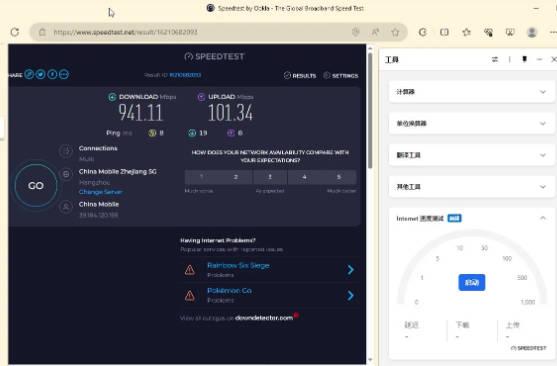This screenshot has height=366, width=557.
Task: Start sidebar speed test with 启动 button
Action: 472,282
